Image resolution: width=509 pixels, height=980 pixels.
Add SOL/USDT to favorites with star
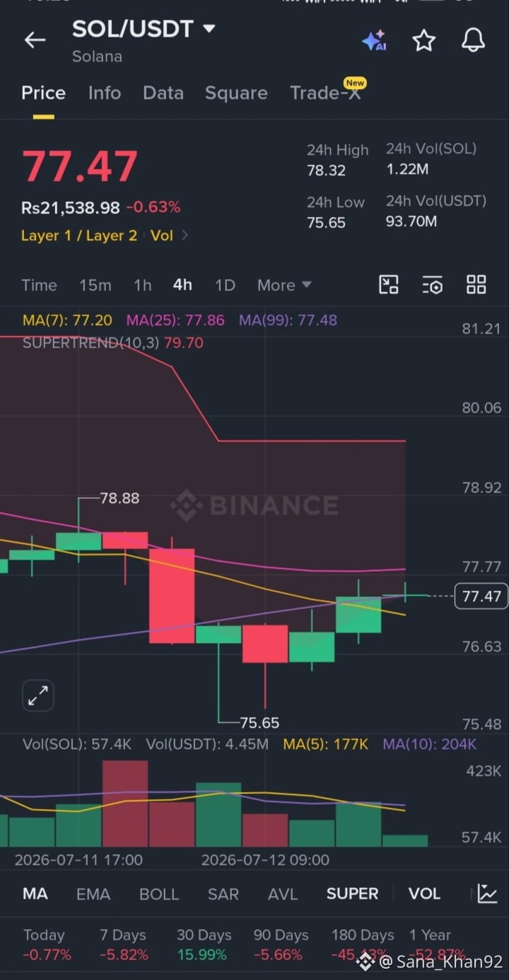pos(423,40)
